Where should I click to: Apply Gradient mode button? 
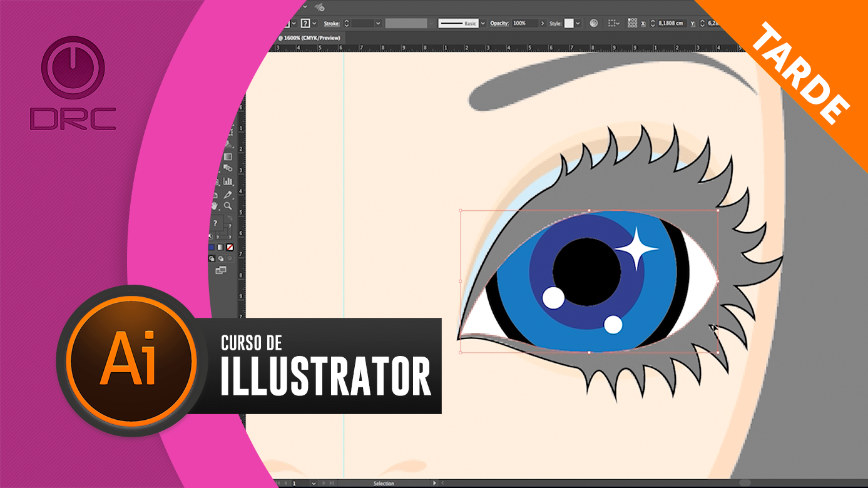tap(220, 247)
